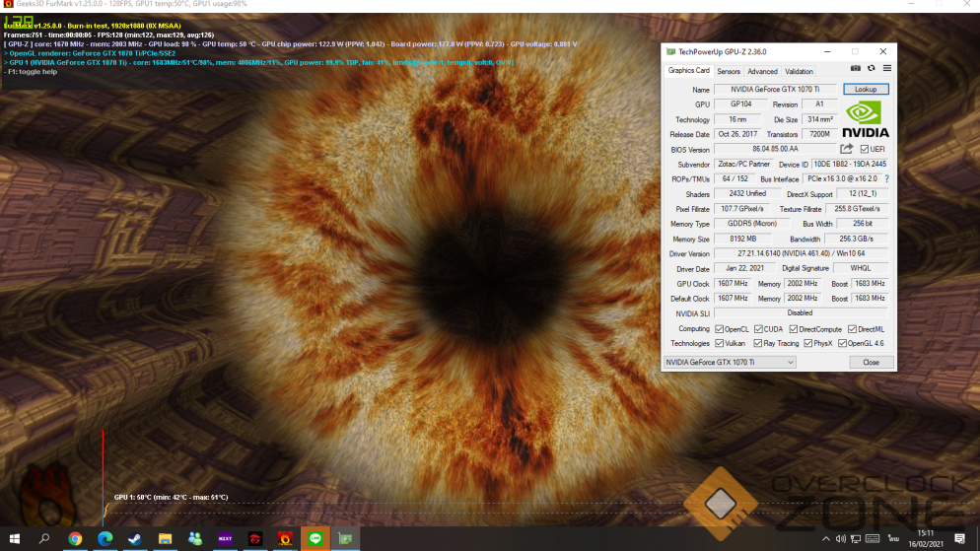The image size is (980, 551).
Task: Open Steam from the taskbar
Action: pos(135,538)
